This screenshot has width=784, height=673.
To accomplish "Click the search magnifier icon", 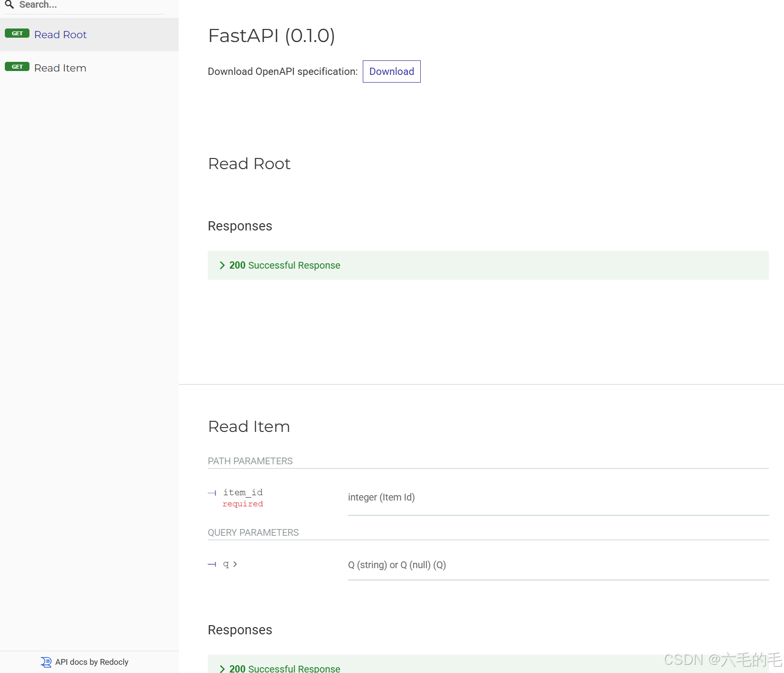I will tap(9, 5).
